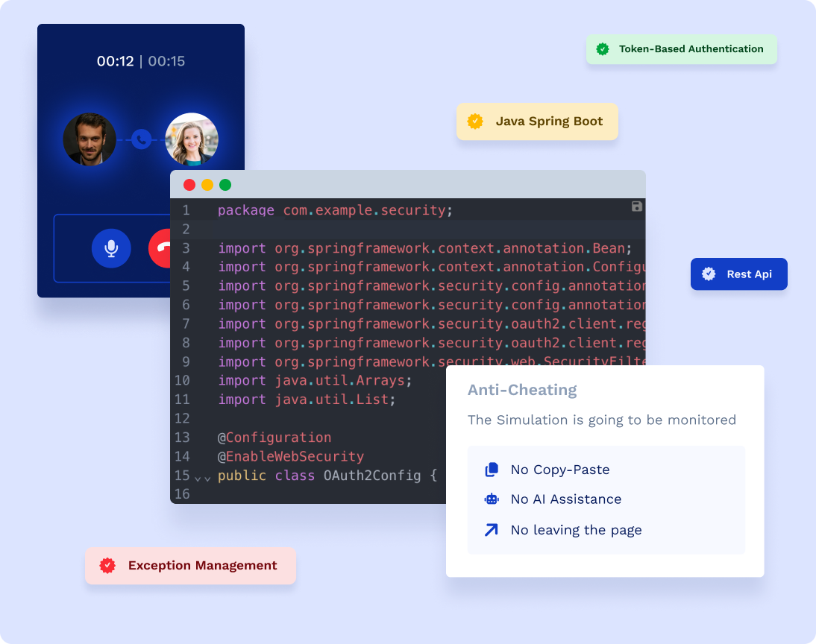Click the No Copy-Paste clipboard icon
The image size is (816, 644).
pos(491,470)
